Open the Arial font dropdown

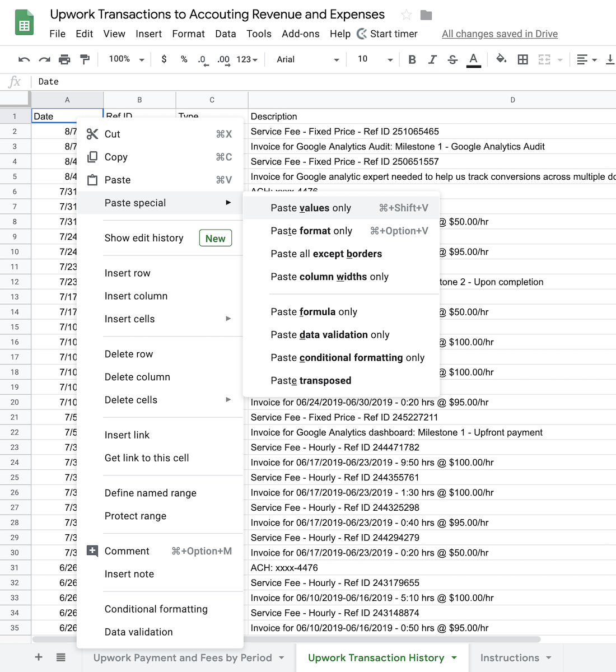(x=308, y=59)
